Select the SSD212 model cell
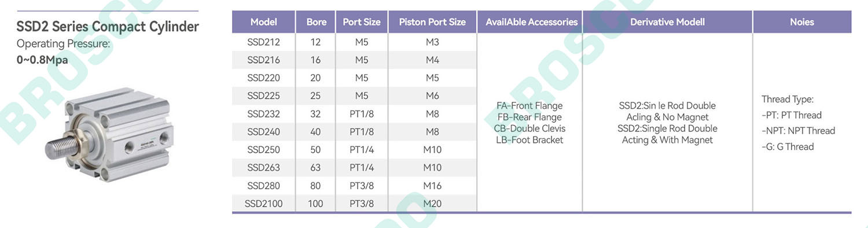 click(x=263, y=42)
